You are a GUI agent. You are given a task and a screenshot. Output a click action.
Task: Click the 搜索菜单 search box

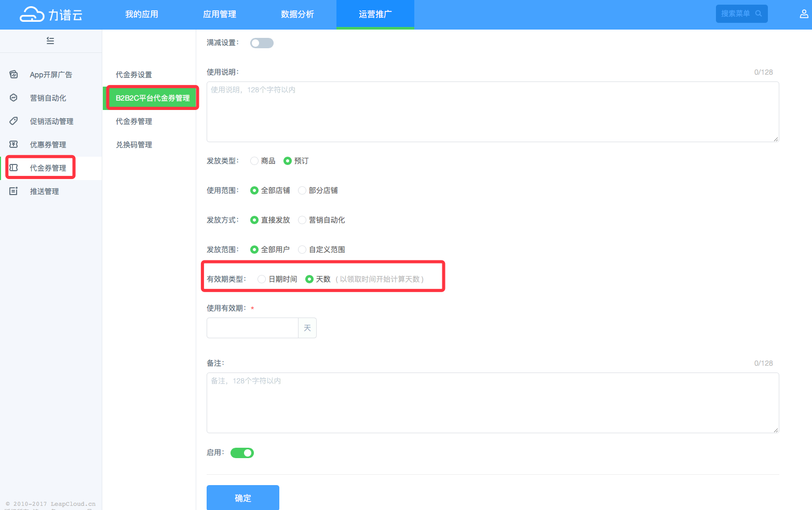click(x=741, y=13)
